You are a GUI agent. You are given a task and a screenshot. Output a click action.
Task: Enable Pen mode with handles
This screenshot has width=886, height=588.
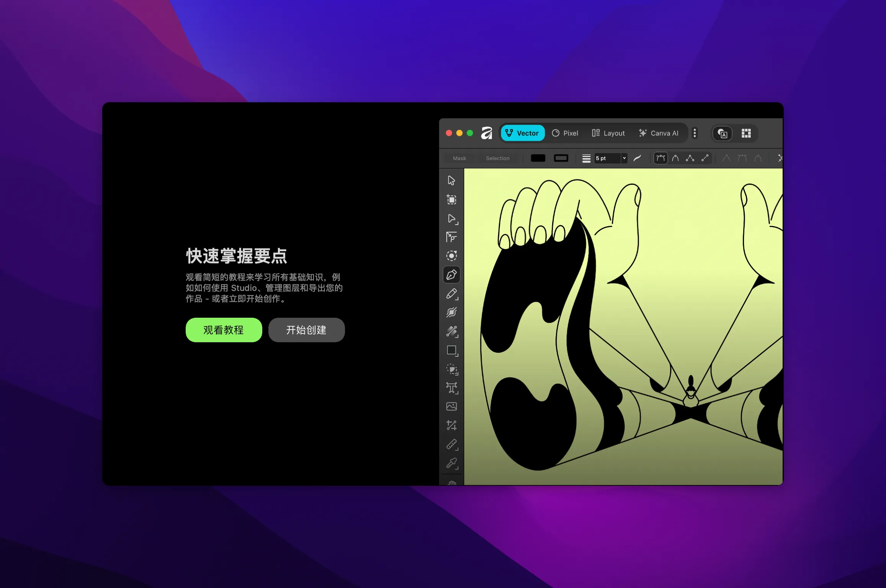coord(660,158)
